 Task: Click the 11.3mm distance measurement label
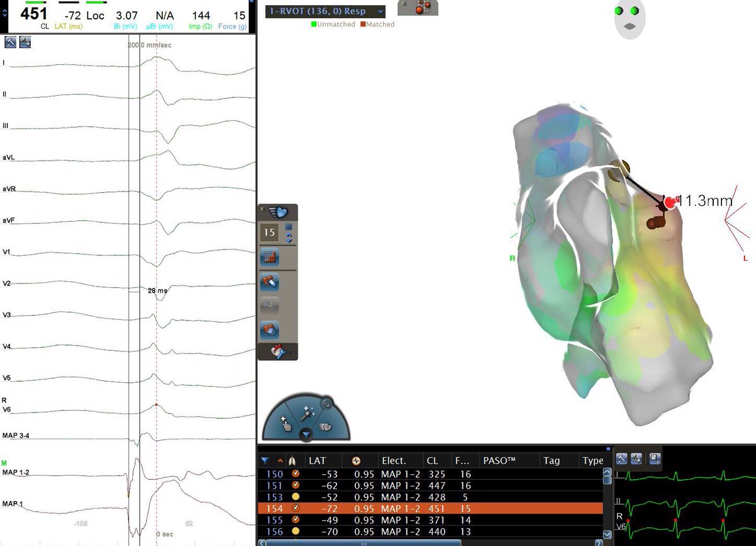[705, 201]
